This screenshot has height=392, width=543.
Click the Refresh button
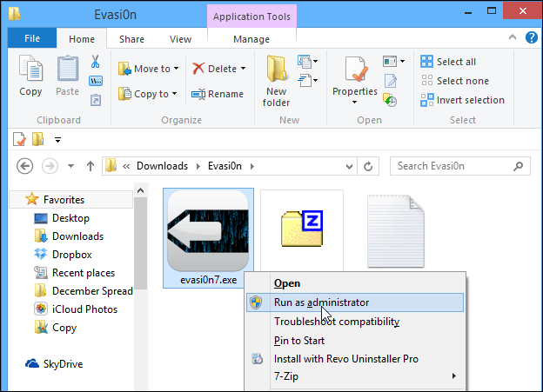[x=368, y=166]
